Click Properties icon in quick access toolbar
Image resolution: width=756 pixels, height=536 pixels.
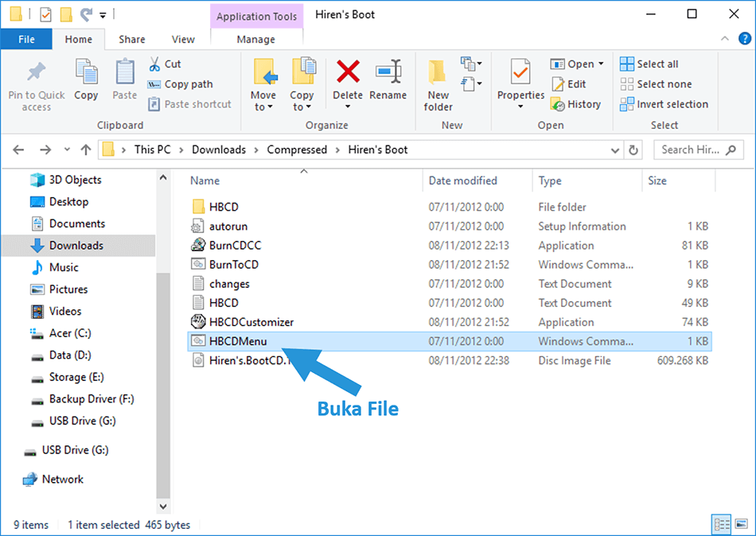(x=45, y=14)
